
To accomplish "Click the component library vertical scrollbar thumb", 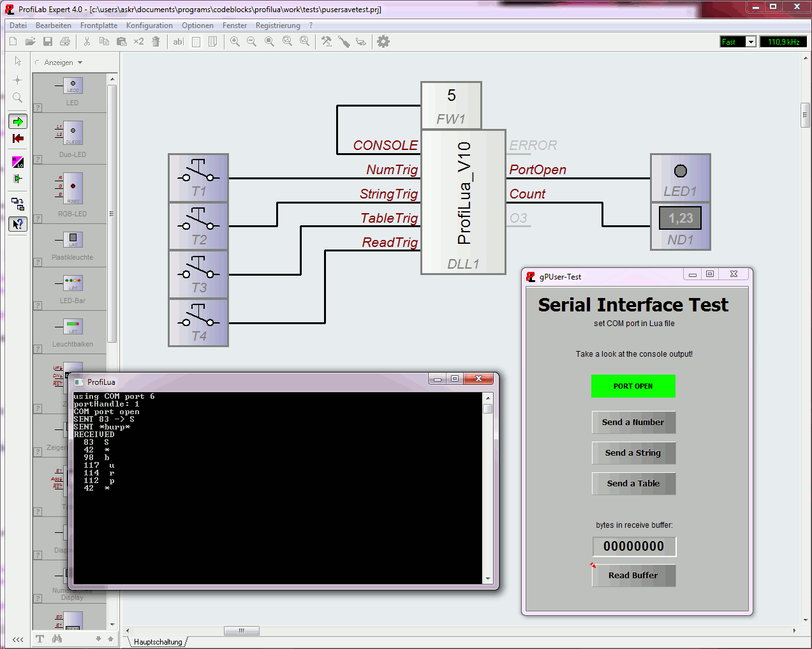I will 112,213.
